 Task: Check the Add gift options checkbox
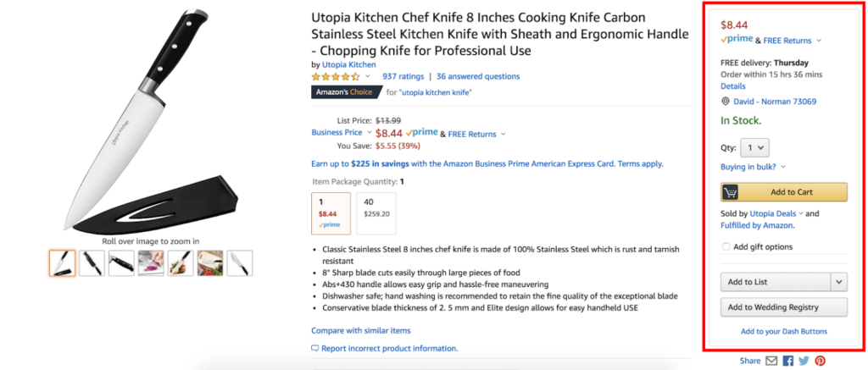[726, 246]
